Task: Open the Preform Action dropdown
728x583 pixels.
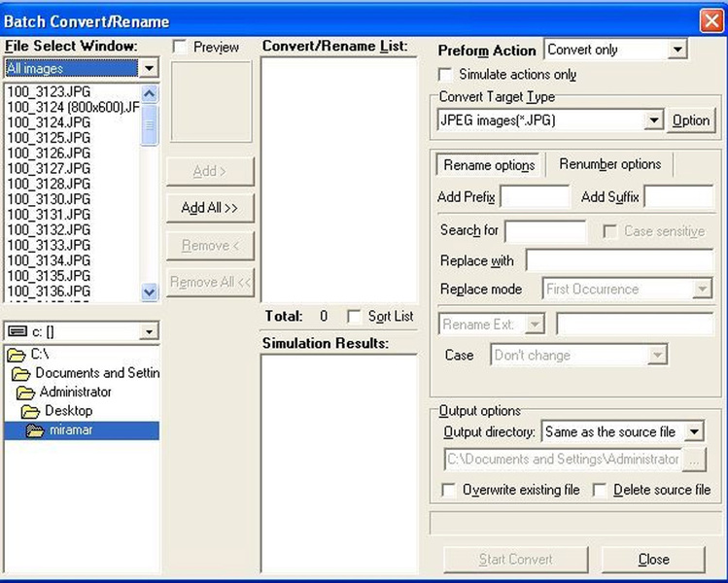Action: (677, 50)
